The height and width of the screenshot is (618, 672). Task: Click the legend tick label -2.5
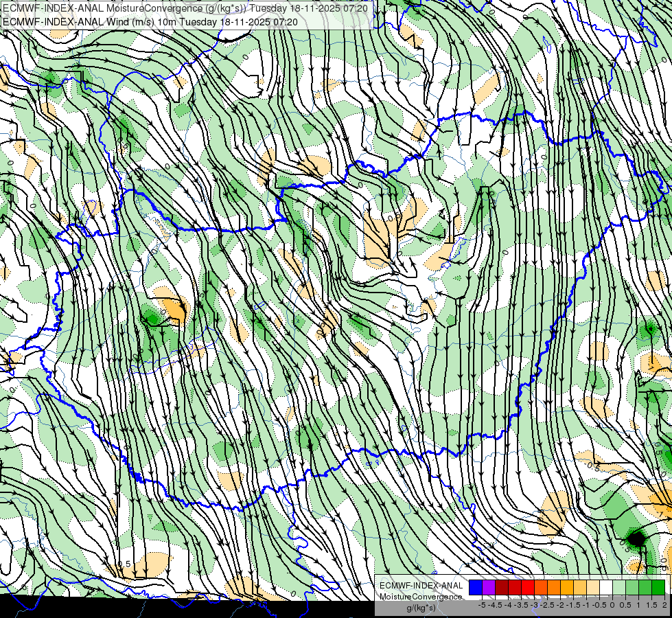point(547,605)
